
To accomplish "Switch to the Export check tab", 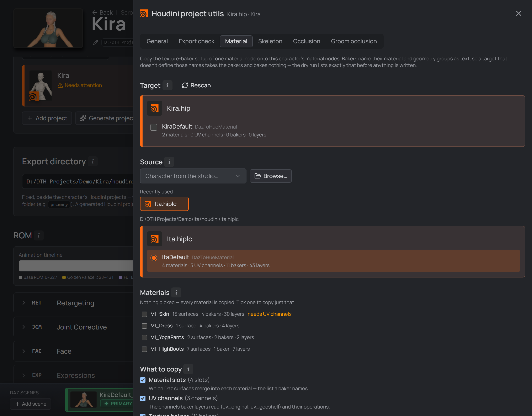I will tap(196, 41).
